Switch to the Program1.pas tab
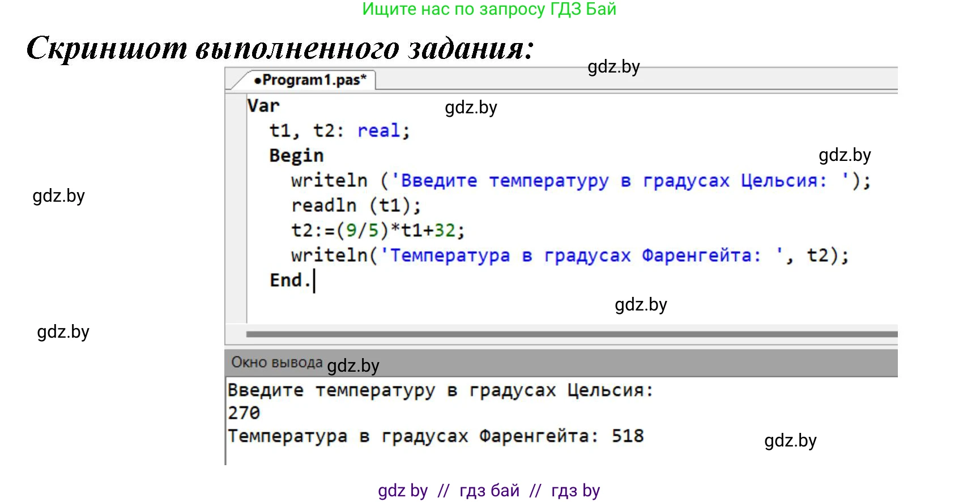The image size is (980, 502). 310,80
